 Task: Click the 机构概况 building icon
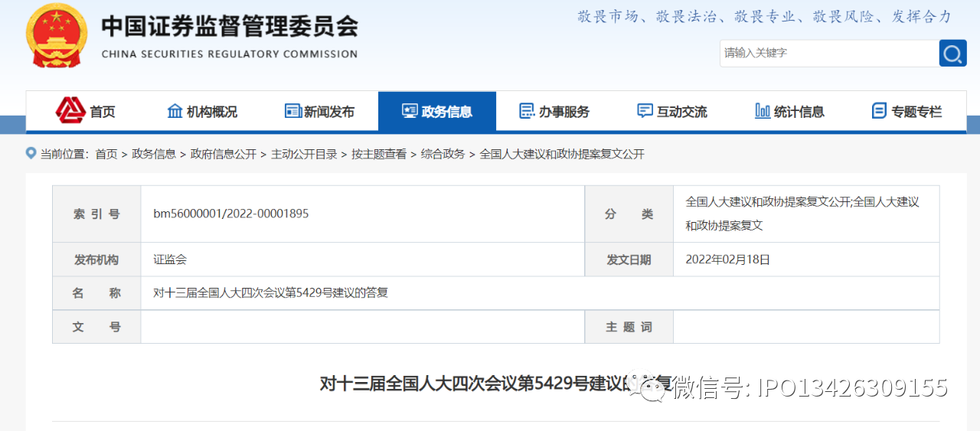[175, 111]
